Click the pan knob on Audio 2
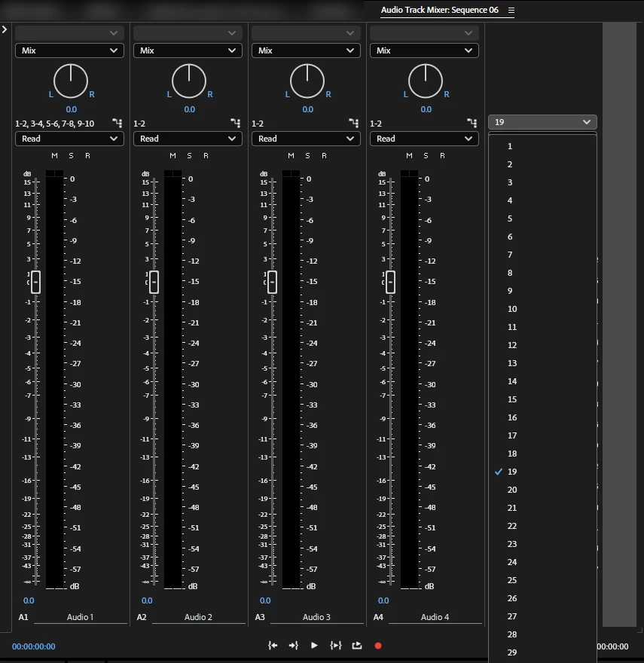644x663 pixels. (189, 81)
